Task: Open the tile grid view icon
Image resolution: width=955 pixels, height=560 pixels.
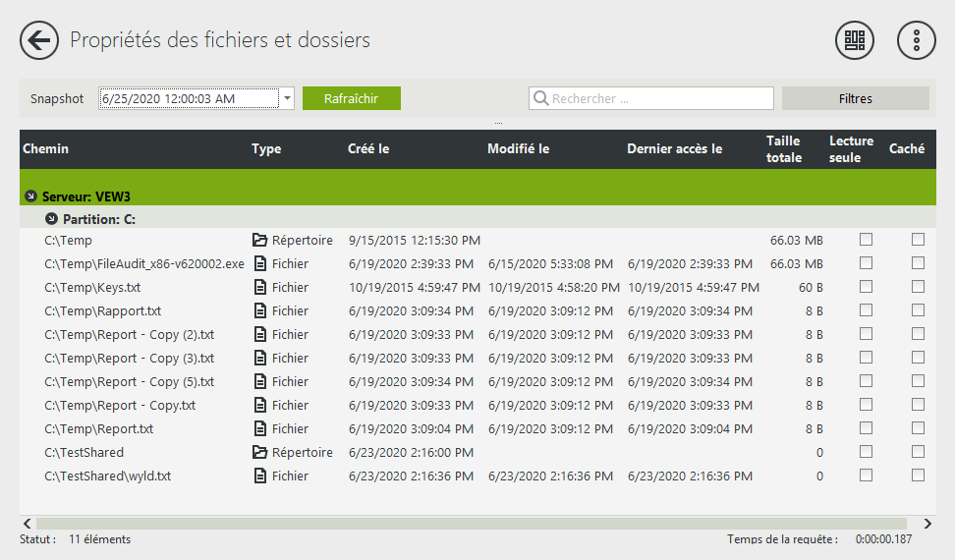Action: point(855,40)
